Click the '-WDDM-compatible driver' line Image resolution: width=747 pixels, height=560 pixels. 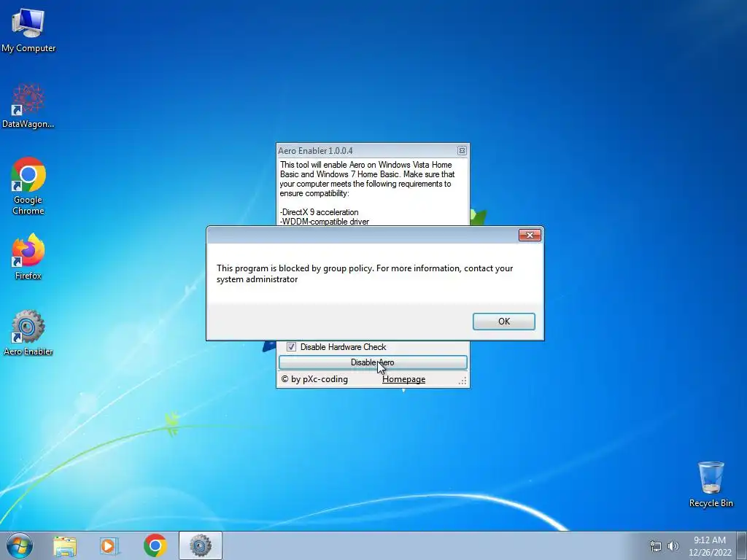click(x=325, y=222)
